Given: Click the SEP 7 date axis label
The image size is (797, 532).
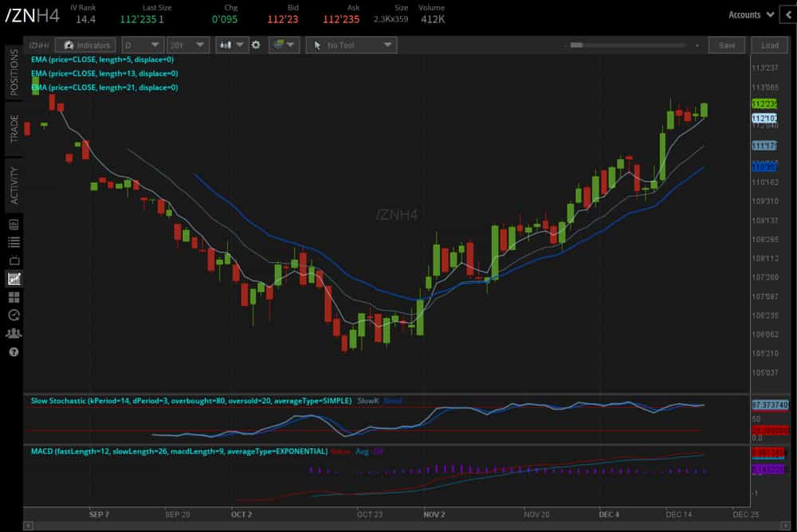Looking at the screenshot, I should pos(99,514).
